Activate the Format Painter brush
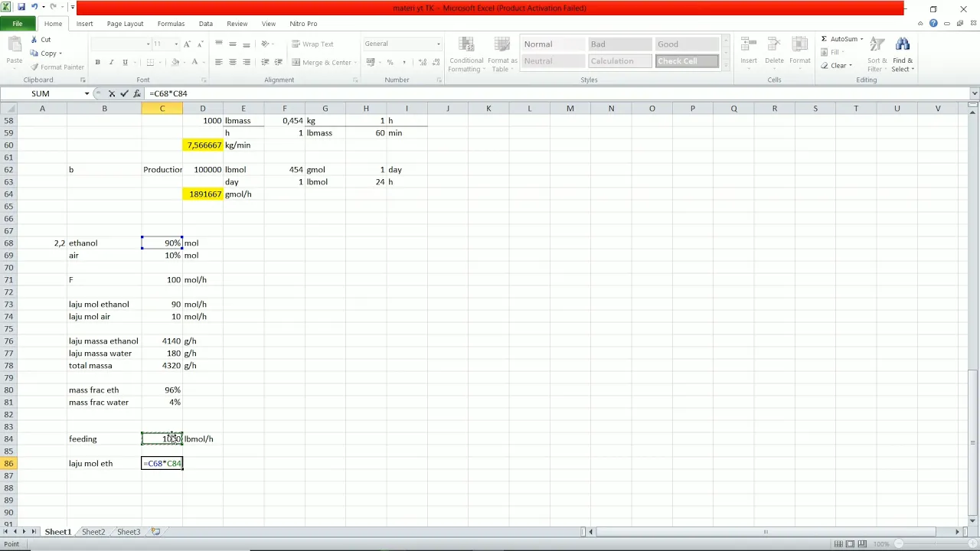Image resolution: width=980 pixels, height=551 pixels. pos(57,67)
